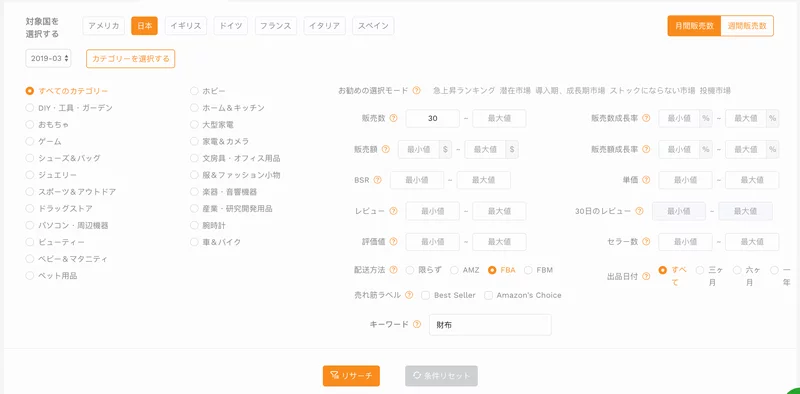Apply ストックにならない市場 recommended mode
The height and width of the screenshot is (394, 800).
pos(652,91)
